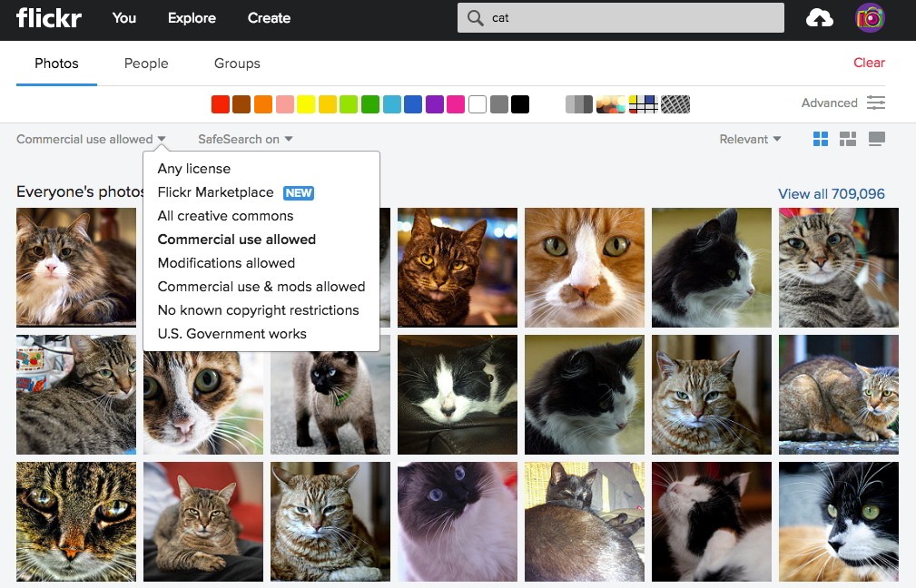The image size is (916, 588).
Task: Open View all 709,096 link
Action: coord(832,194)
